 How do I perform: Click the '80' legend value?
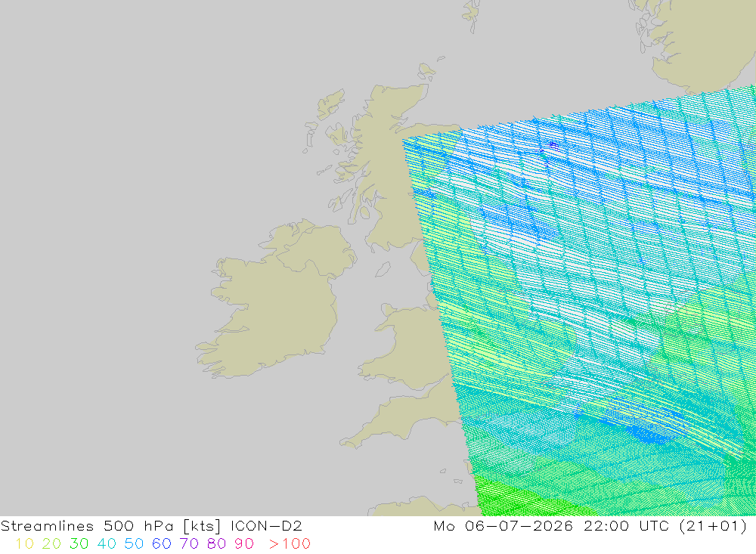click(x=216, y=544)
